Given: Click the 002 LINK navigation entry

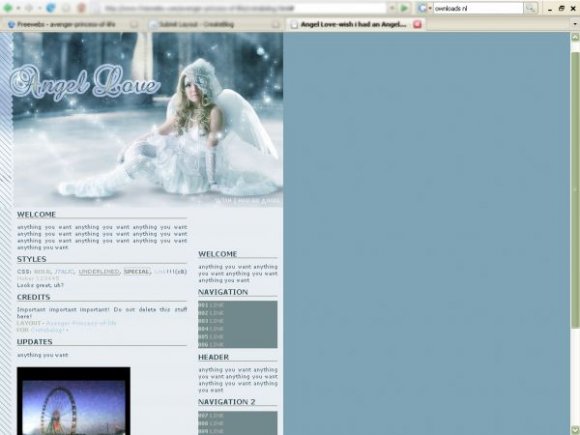Looking at the screenshot, I should [211, 313].
